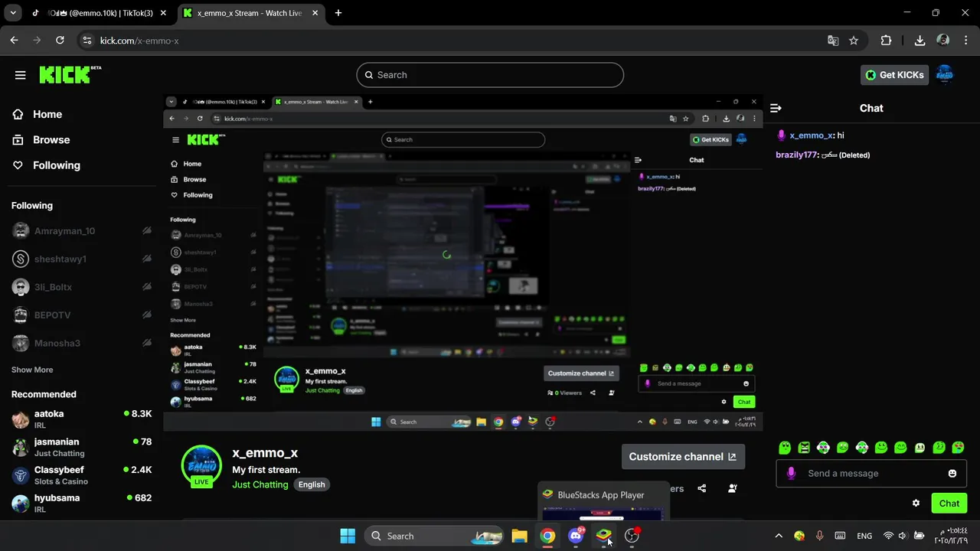Open recommended channel Classybeef

pos(81,475)
